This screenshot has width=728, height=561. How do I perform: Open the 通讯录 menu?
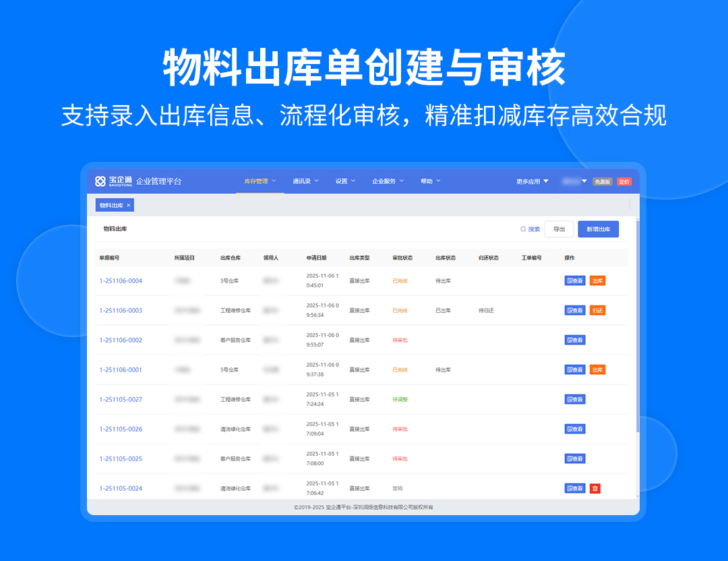305,181
